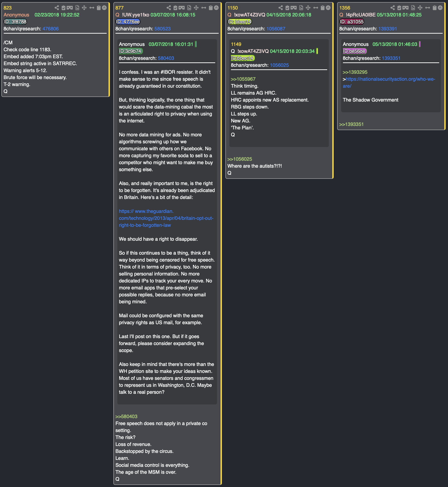Follow reply reference >>1393295

click(355, 72)
